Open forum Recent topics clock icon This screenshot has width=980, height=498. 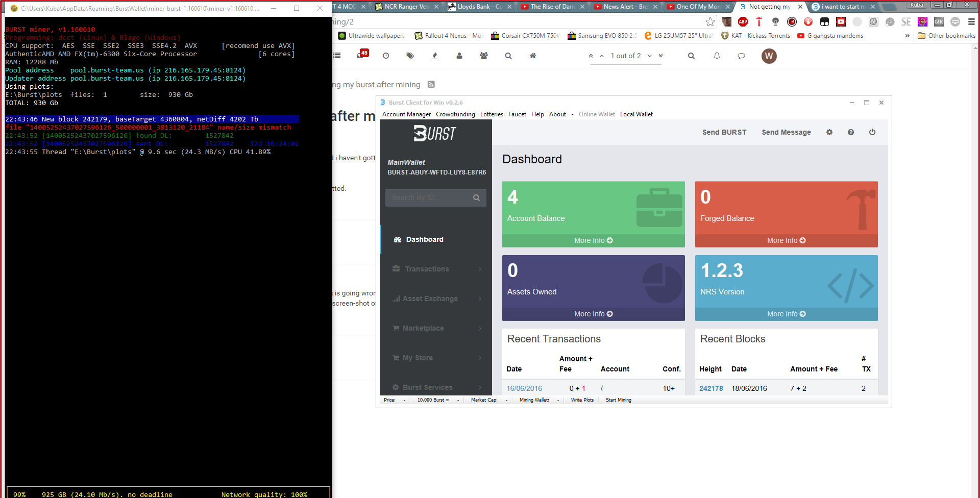(386, 56)
